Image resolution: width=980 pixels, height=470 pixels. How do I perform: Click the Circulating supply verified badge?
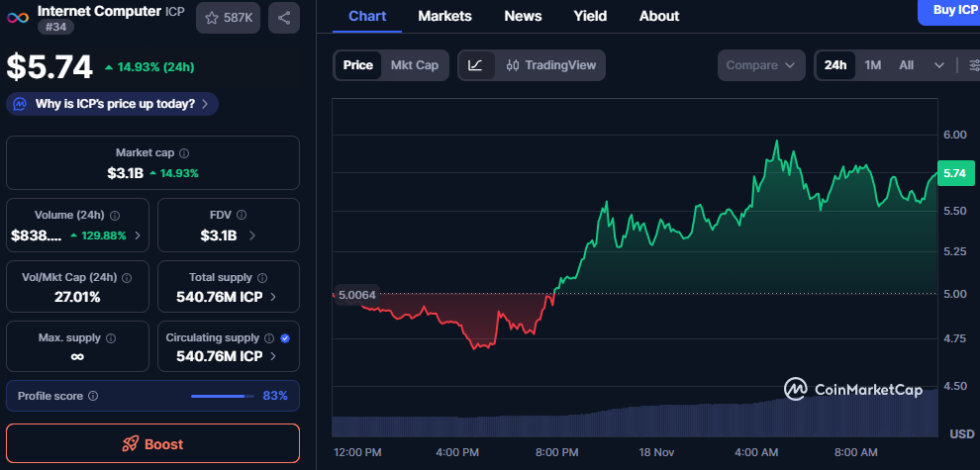click(x=285, y=338)
